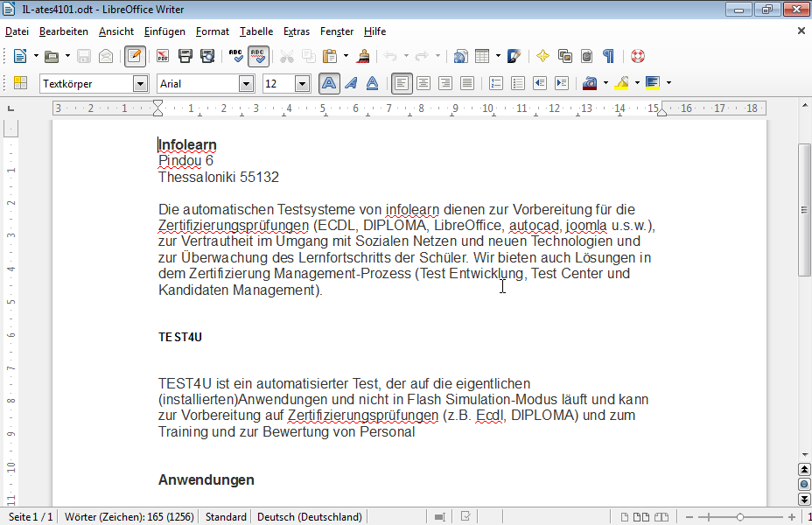Toggle Edit File mode
Image resolution: width=812 pixels, height=525 pixels.
[135, 56]
